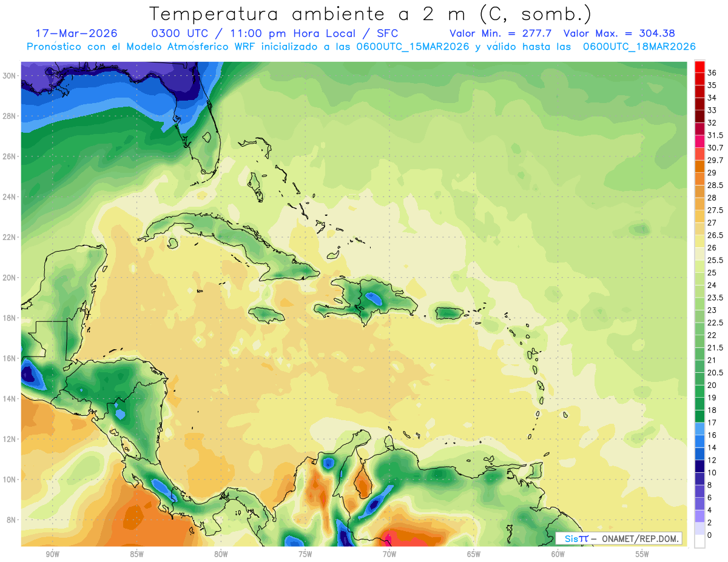Click the "19" color scale label
Image resolution: width=728 pixels, height=562 pixels.
(712, 398)
